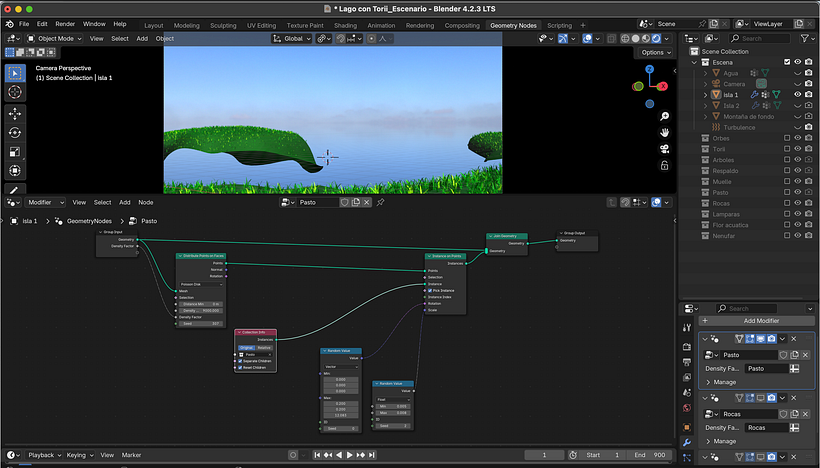This screenshot has height=468, width=820.
Task: Open the Object Mode dropdown
Action: tap(54, 38)
